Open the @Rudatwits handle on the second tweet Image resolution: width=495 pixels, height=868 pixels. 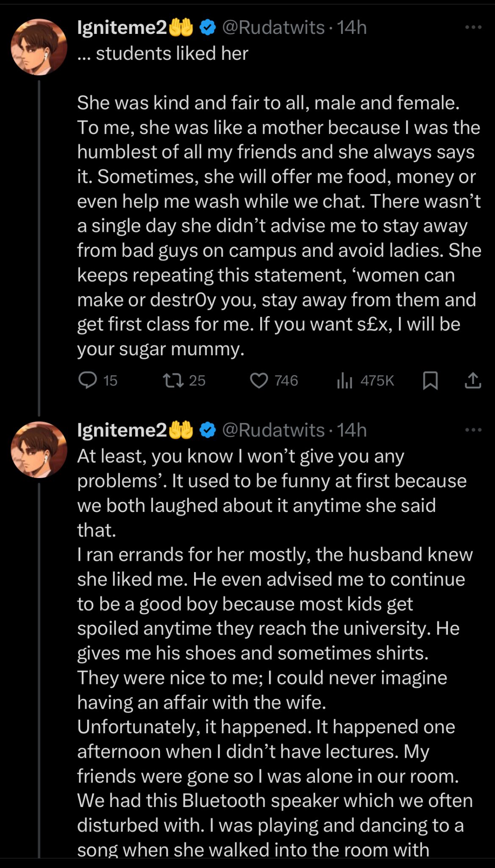[273, 431]
